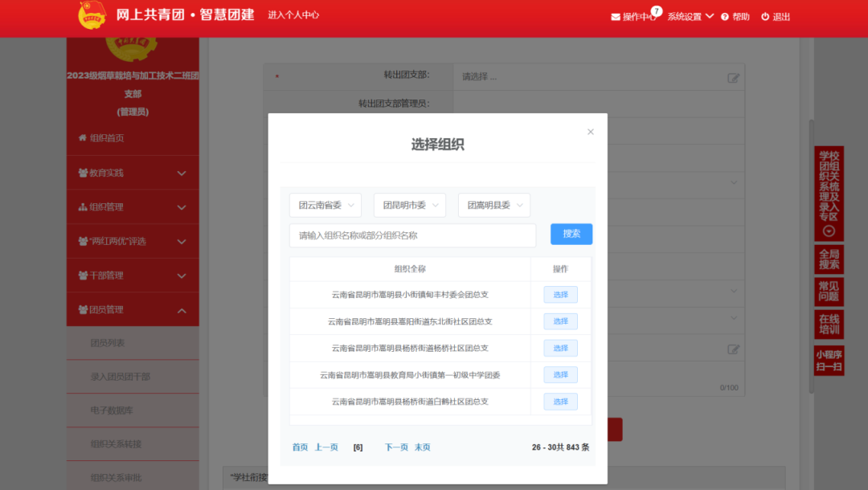The image size is (868, 490).
Task: Open the 团嵩明县委 dropdown
Action: click(x=494, y=205)
